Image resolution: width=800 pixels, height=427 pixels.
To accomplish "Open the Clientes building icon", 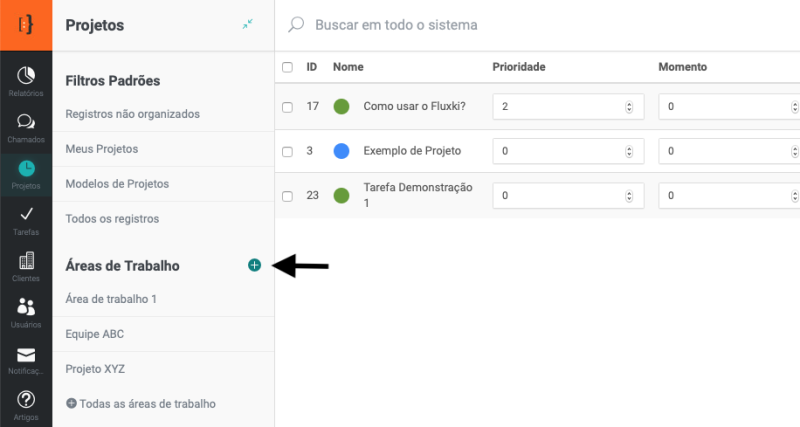I will click(26, 265).
